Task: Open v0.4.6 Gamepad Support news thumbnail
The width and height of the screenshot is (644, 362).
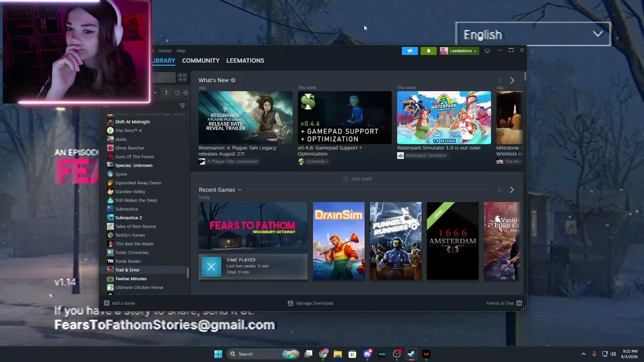Action: pos(345,118)
